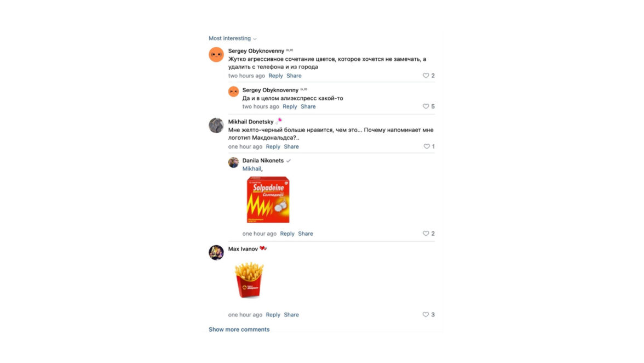Open Sergey Obyknovenny's orange top avatar
Viewport: 644px width, 363px height.
point(216,55)
